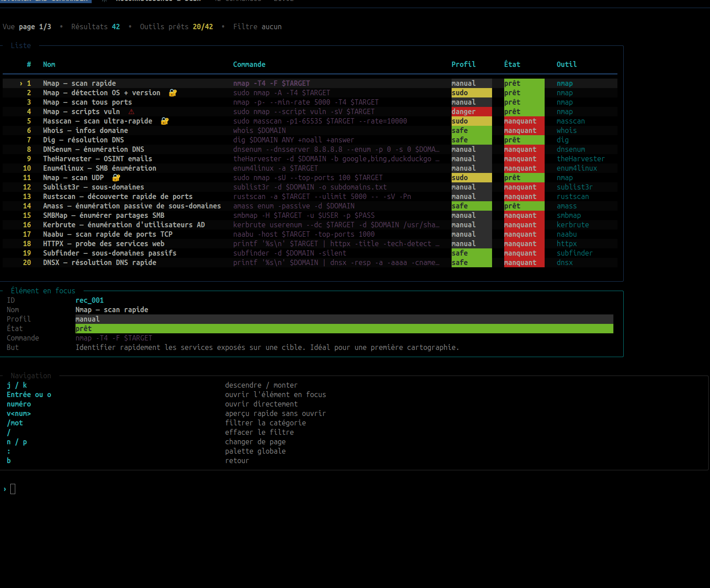710x588 pixels.
Task: Select HTTPX — probe des services web
Action: pyautogui.click(x=310, y=244)
